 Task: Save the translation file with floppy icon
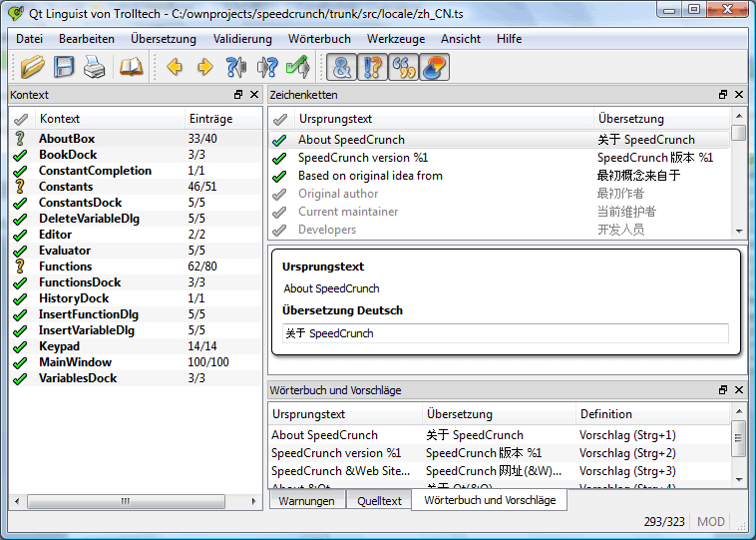[x=64, y=67]
